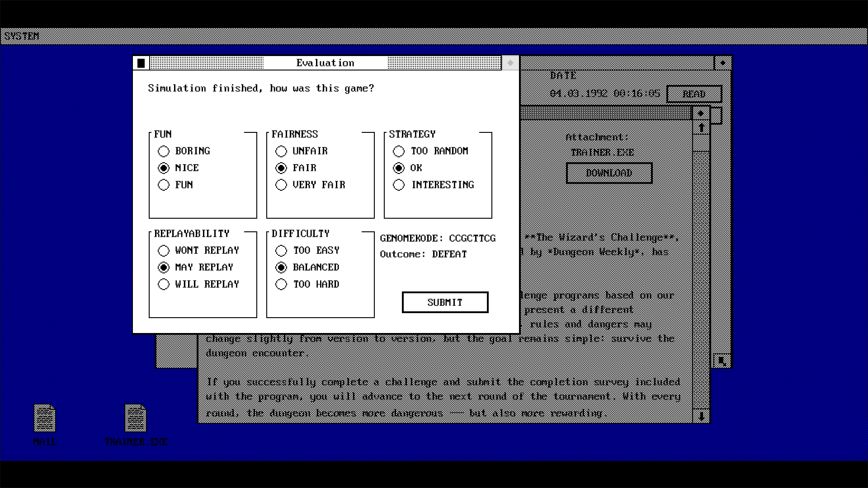
Task: Click the Evaluation title bar diamond icon
Action: click(x=510, y=63)
